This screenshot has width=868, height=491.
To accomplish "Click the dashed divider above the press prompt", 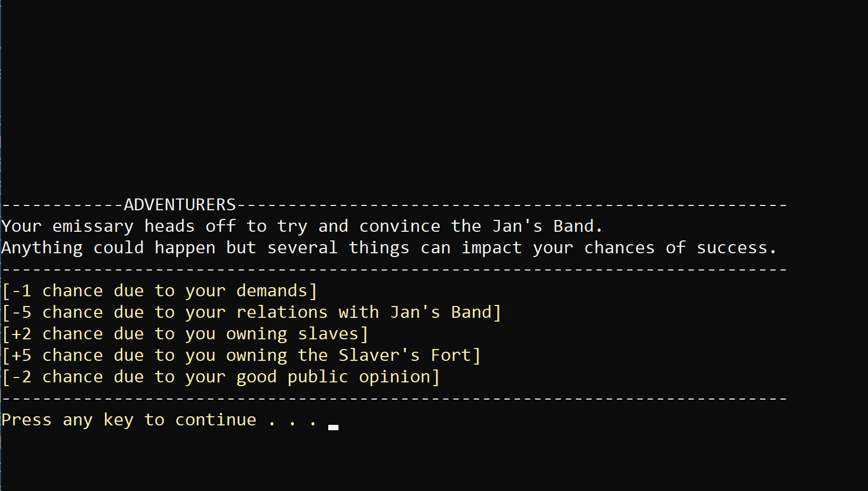I will click(394, 399).
